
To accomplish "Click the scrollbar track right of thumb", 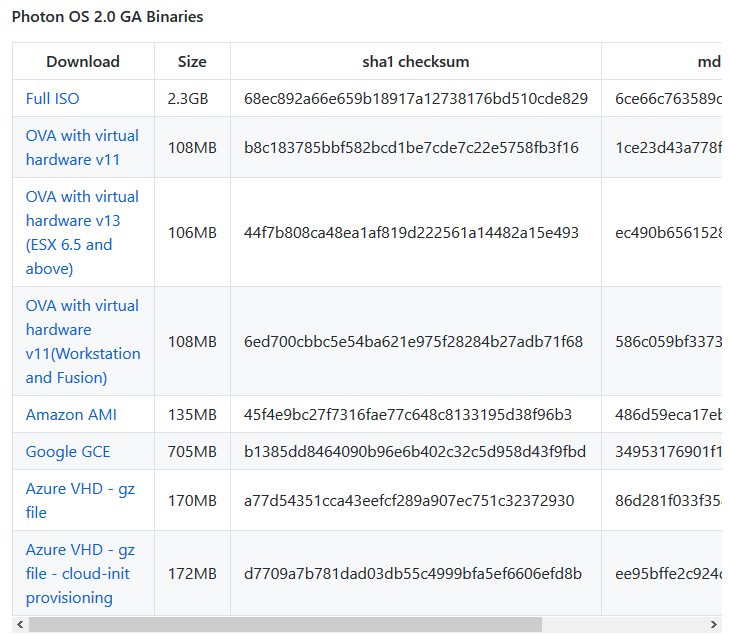I will pyautogui.click(x=623, y=624).
